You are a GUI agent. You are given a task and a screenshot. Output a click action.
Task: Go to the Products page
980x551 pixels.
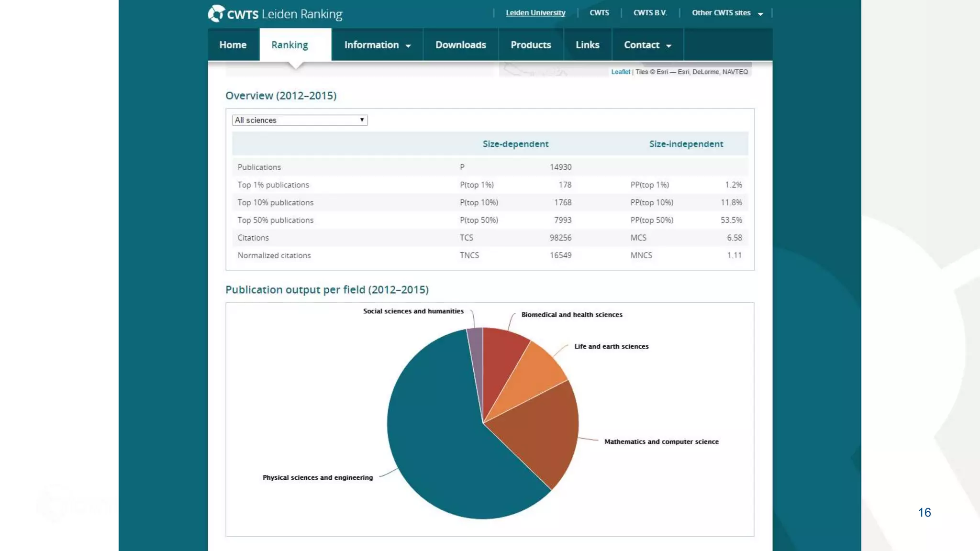pos(531,45)
